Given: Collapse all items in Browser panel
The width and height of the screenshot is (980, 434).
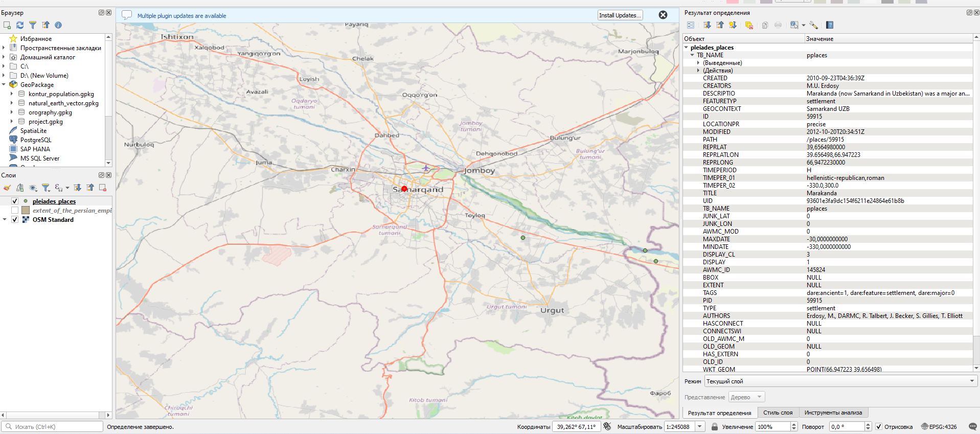Looking at the screenshot, I should pyautogui.click(x=45, y=25).
